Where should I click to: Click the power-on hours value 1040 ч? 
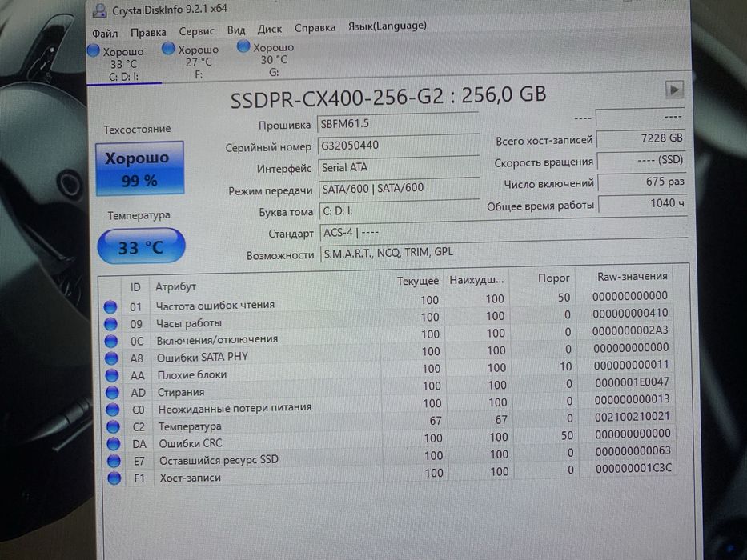click(x=643, y=204)
